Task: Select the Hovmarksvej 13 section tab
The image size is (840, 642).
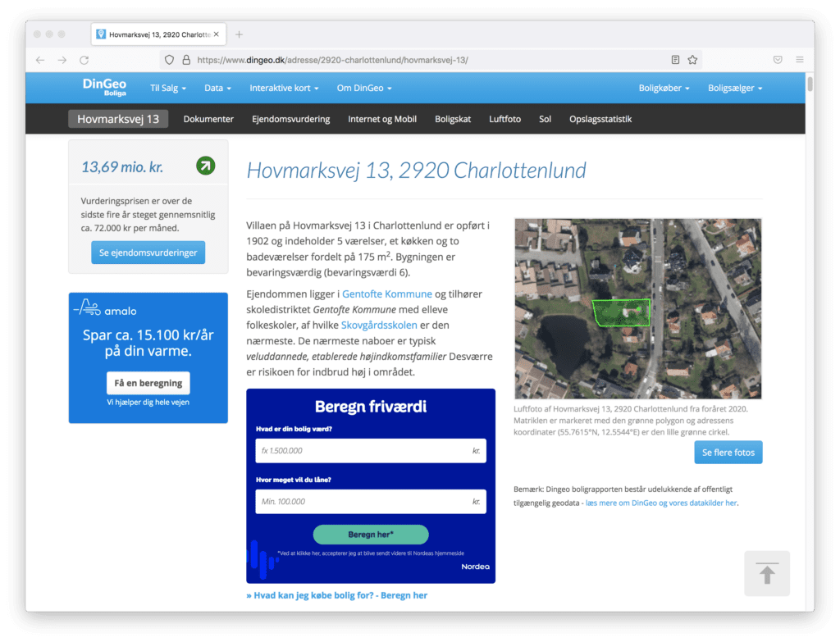Action: (118, 119)
